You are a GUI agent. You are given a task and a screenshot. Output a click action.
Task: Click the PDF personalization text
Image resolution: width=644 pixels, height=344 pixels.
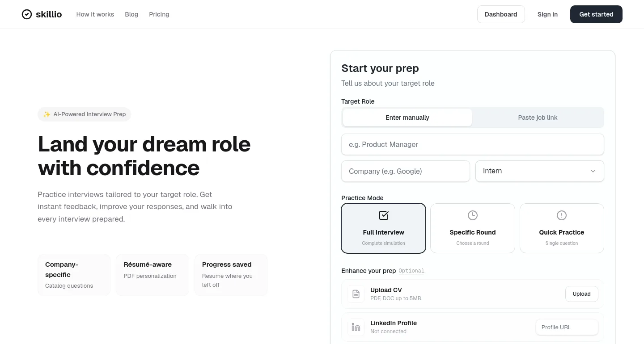(x=150, y=276)
